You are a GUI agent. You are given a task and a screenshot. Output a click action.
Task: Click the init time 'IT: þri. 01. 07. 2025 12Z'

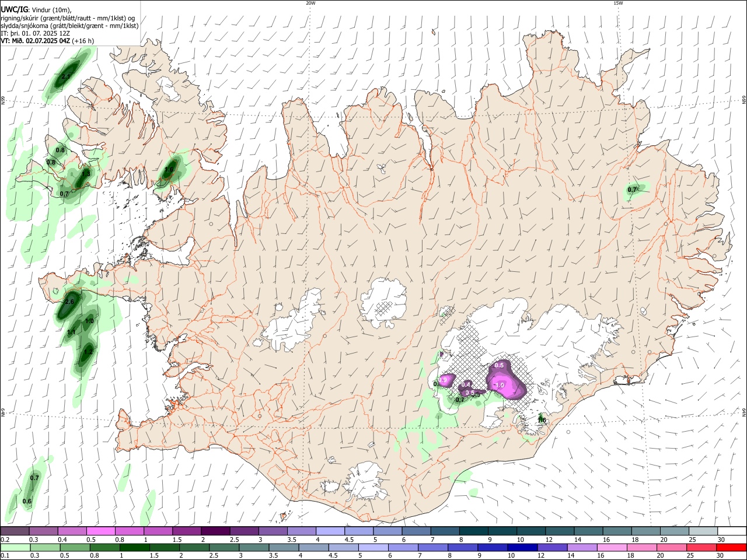click(x=36, y=33)
